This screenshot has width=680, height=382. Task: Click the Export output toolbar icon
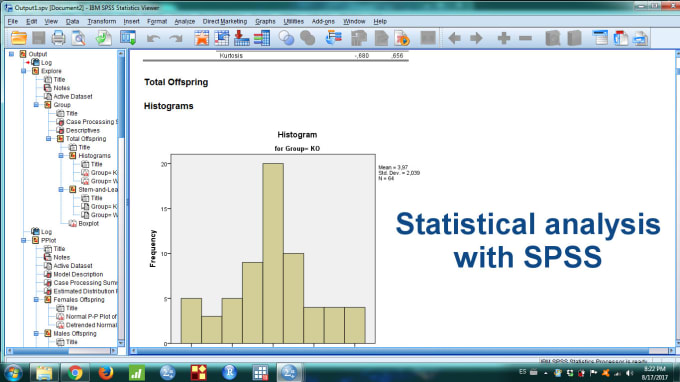(104, 38)
